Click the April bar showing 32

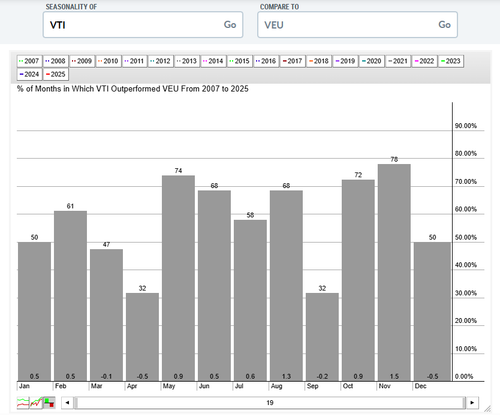coord(142,337)
